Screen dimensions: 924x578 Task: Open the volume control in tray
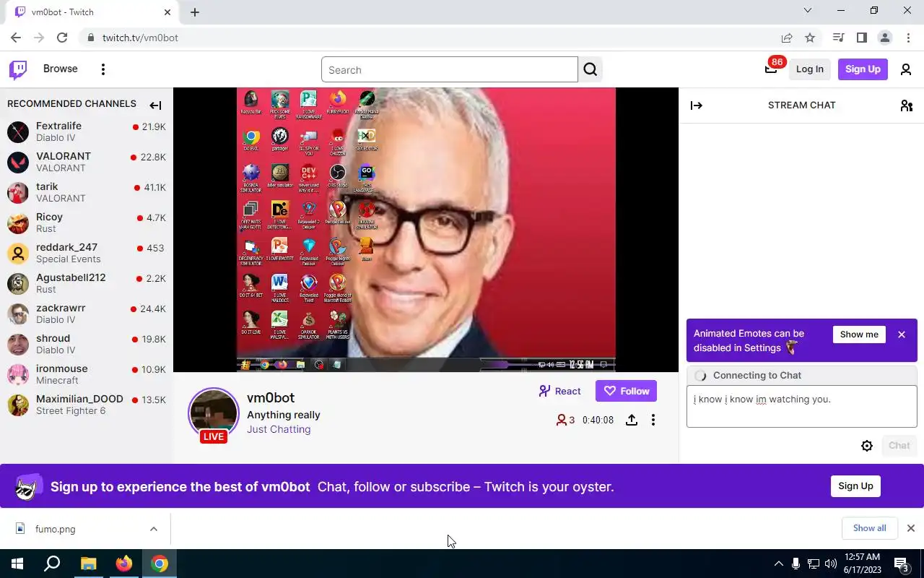pos(831,564)
